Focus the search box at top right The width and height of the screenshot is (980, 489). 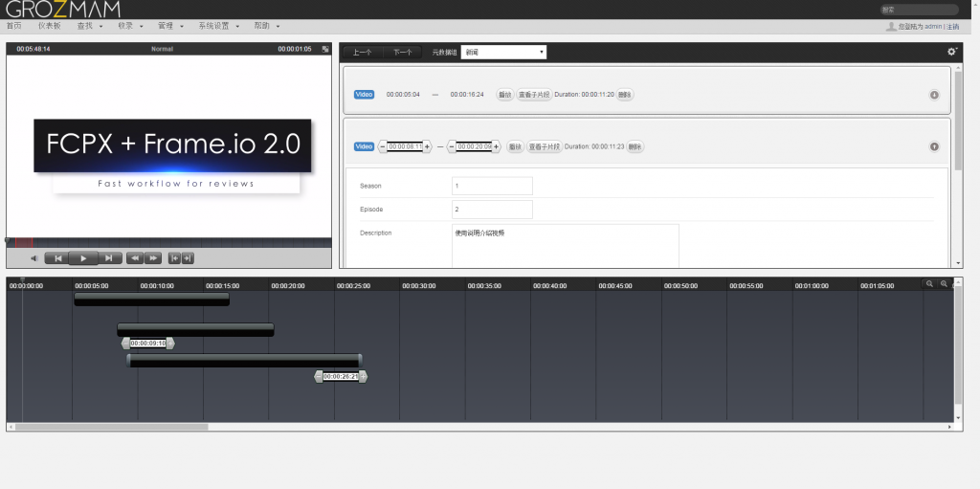coord(919,10)
